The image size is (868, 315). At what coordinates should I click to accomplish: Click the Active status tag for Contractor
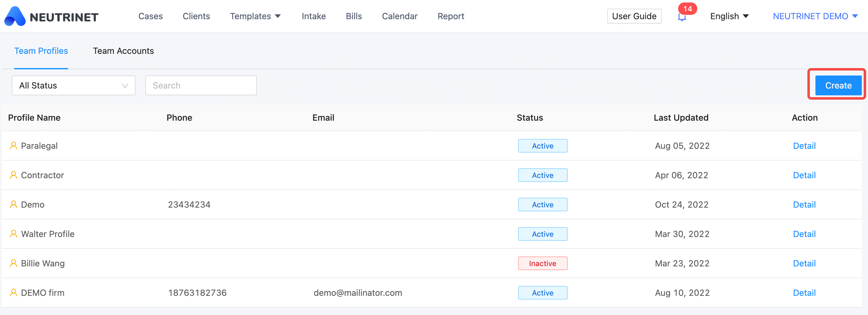[x=543, y=175]
